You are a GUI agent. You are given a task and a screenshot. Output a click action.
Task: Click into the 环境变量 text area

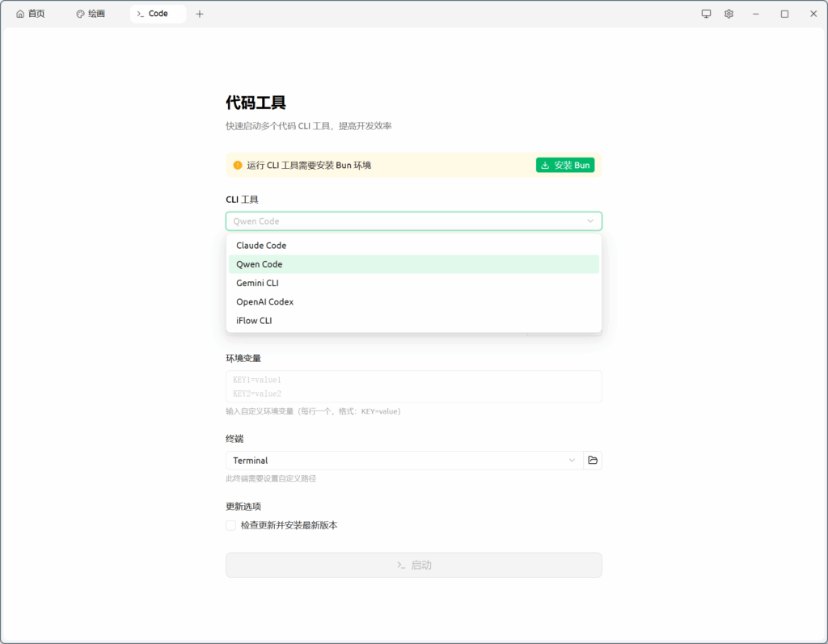point(413,386)
